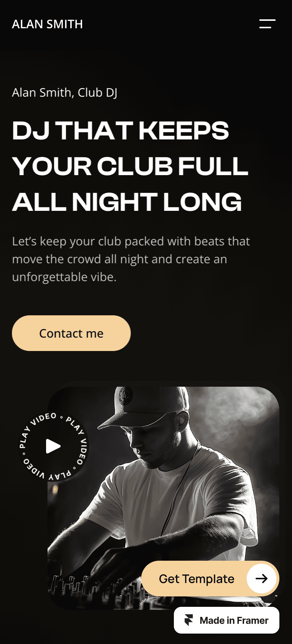Click the unforgettable vibe text line
Viewport: 292px width, 644px height.
point(64,277)
